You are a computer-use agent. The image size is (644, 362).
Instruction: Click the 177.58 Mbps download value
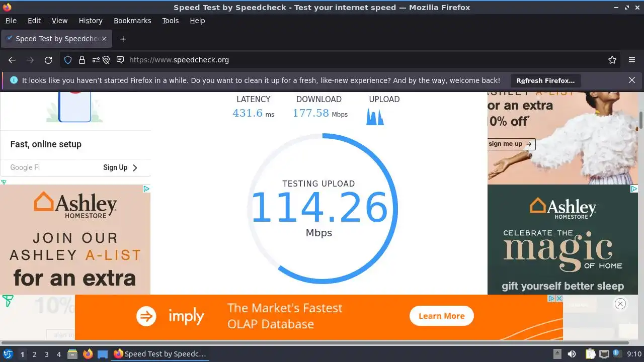320,114
